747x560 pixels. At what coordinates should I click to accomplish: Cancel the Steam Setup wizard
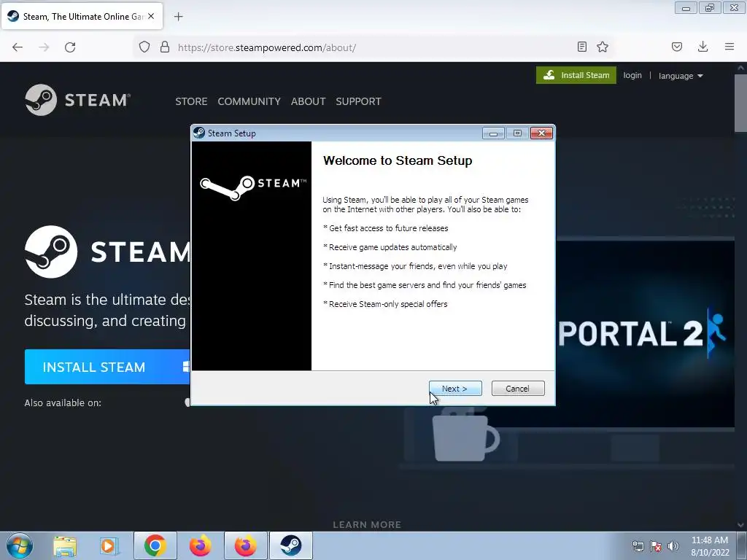pos(518,389)
